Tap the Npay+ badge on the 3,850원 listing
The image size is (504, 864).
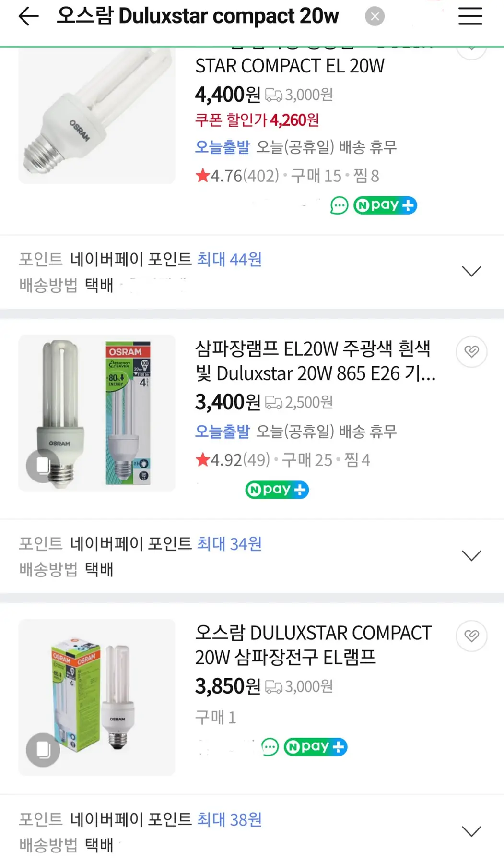(x=316, y=747)
